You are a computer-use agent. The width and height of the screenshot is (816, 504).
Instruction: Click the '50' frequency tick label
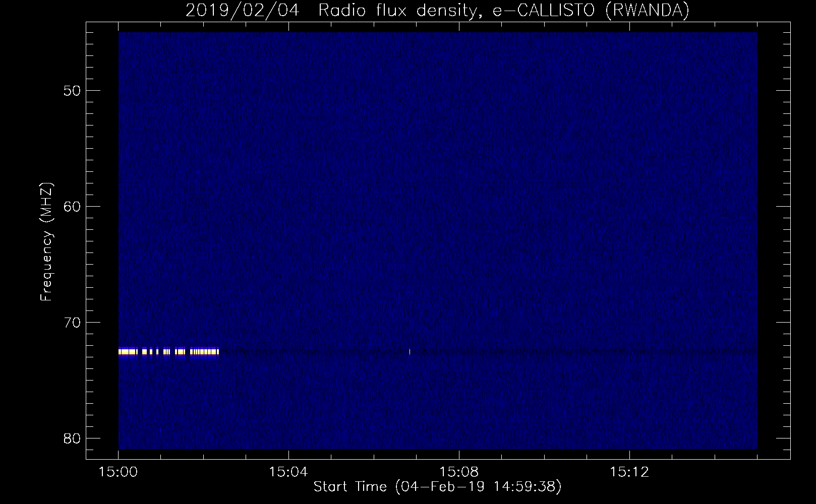point(72,91)
